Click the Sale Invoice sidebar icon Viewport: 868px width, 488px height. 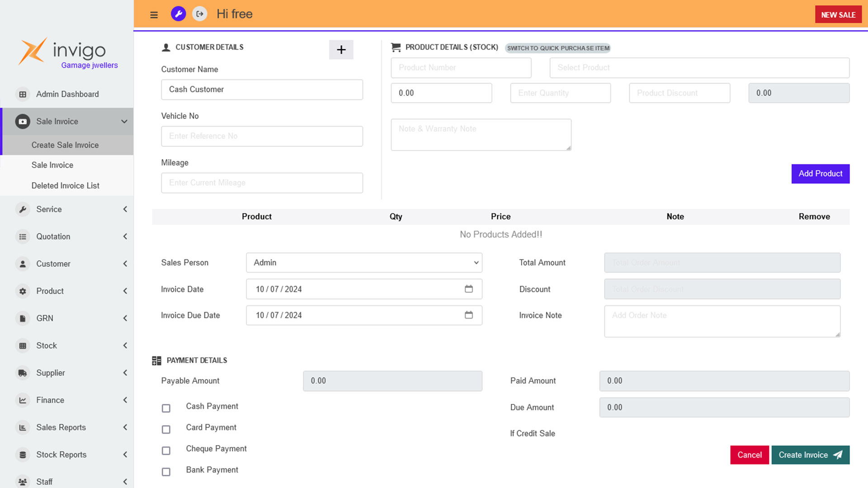click(x=23, y=121)
